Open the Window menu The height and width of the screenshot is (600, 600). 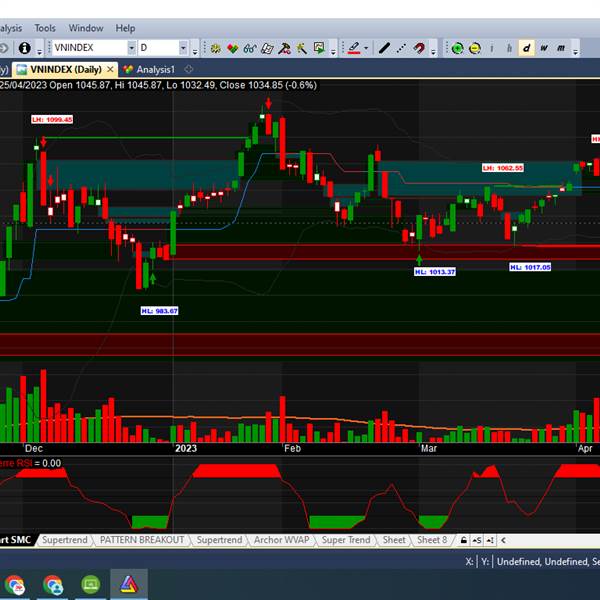coord(86,28)
